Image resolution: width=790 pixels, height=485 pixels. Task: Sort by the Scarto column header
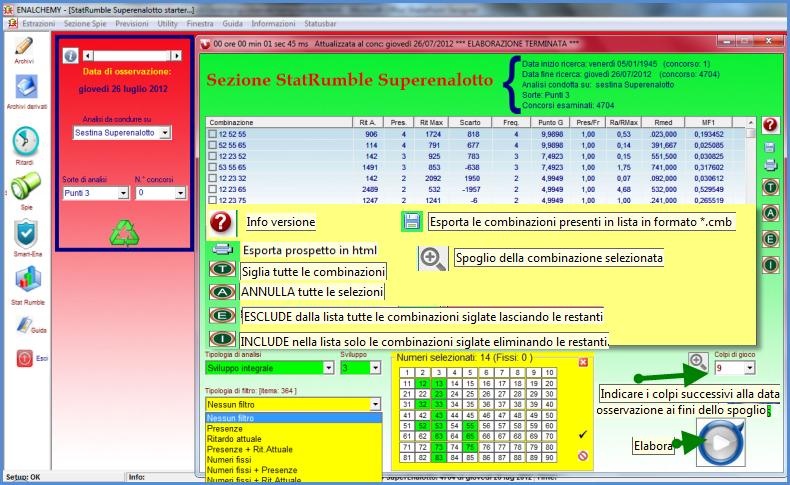470,122
